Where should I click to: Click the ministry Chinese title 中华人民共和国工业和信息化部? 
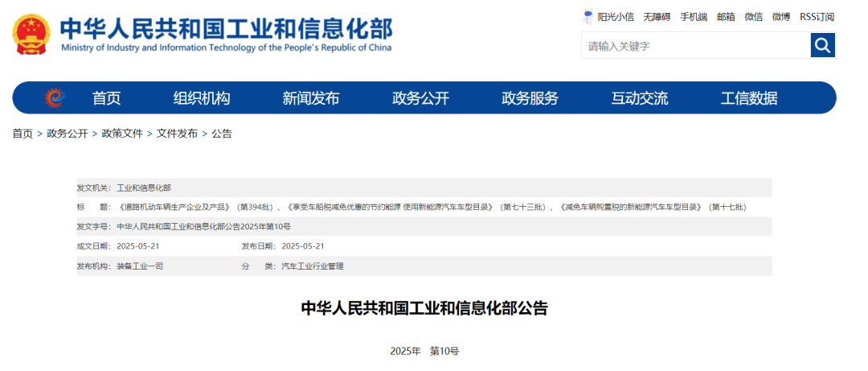[x=227, y=27]
